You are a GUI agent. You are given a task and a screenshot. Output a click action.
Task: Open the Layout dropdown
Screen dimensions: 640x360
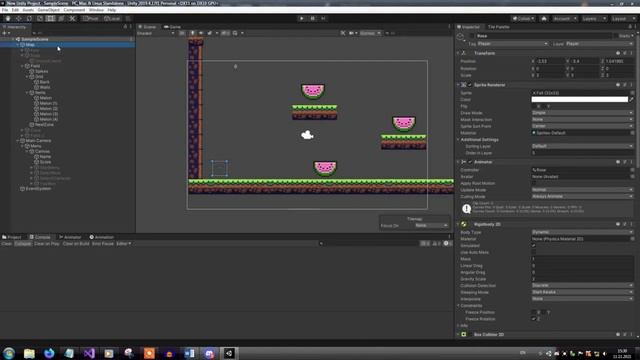pyautogui.click(x=623, y=18)
